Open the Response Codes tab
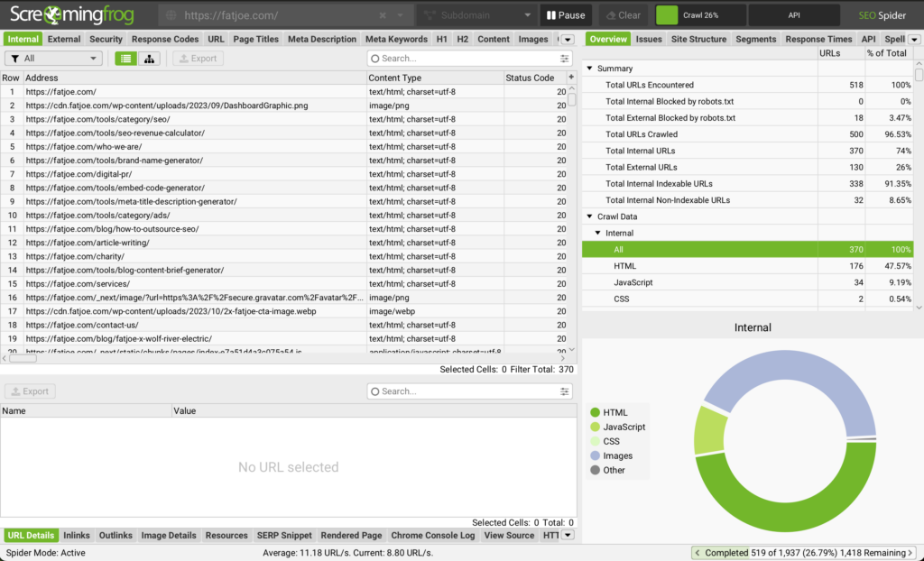The width and height of the screenshot is (924, 561). click(165, 39)
